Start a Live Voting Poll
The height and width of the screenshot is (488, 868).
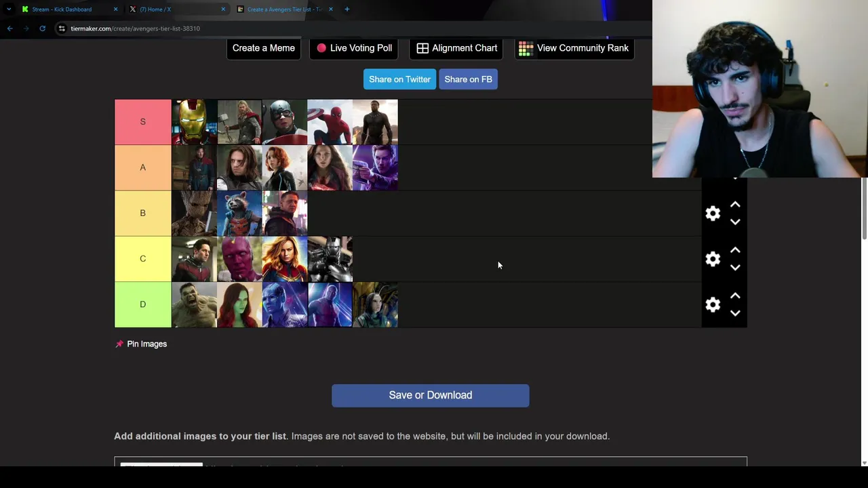(354, 48)
